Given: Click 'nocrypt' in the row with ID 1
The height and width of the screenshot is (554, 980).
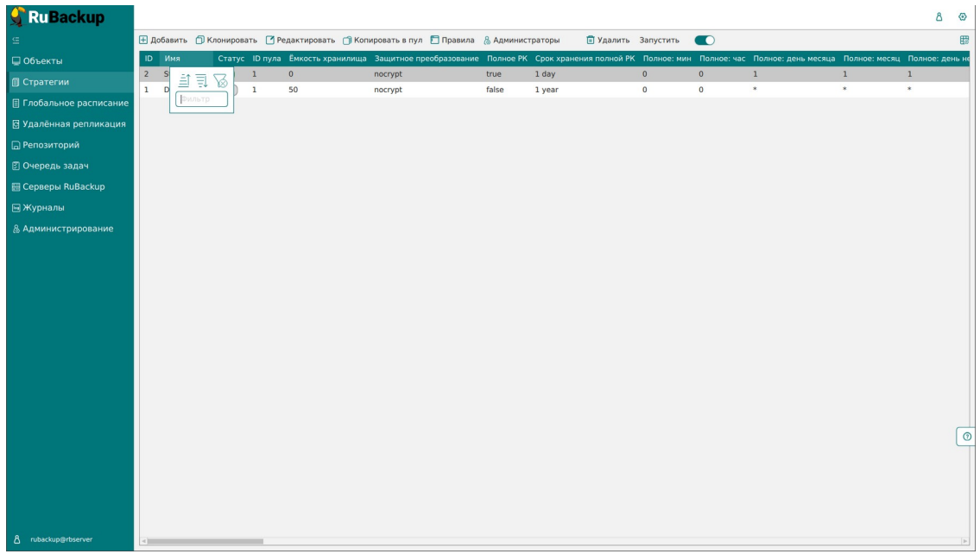Looking at the screenshot, I should pyautogui.click(x=389, y=90).
